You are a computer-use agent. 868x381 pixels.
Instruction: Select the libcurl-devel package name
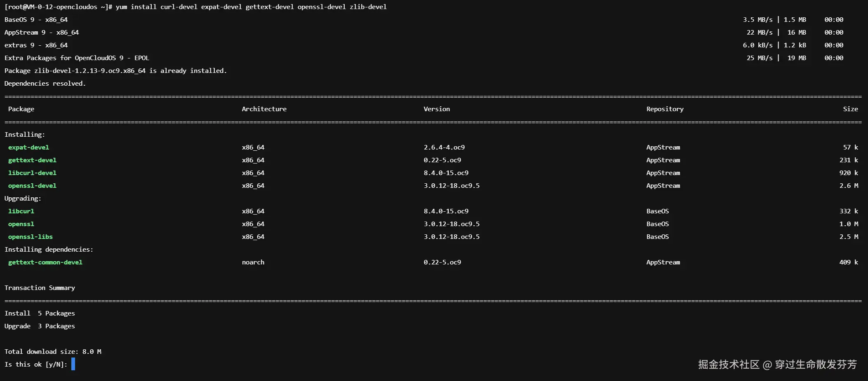click(32, 173)
